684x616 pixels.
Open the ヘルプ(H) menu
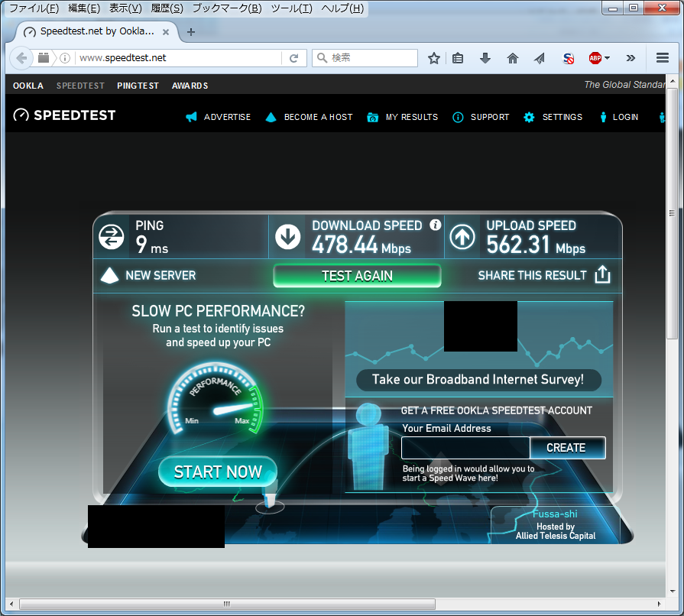click(x=342, y=8)
